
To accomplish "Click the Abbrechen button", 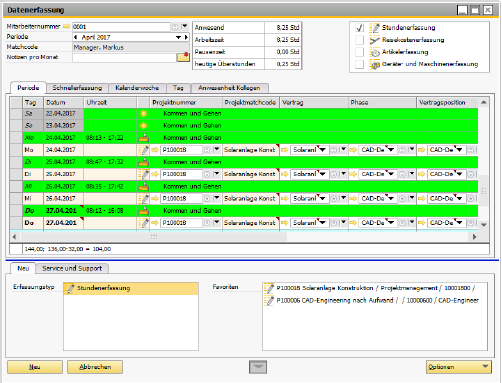I will (95, 367).
